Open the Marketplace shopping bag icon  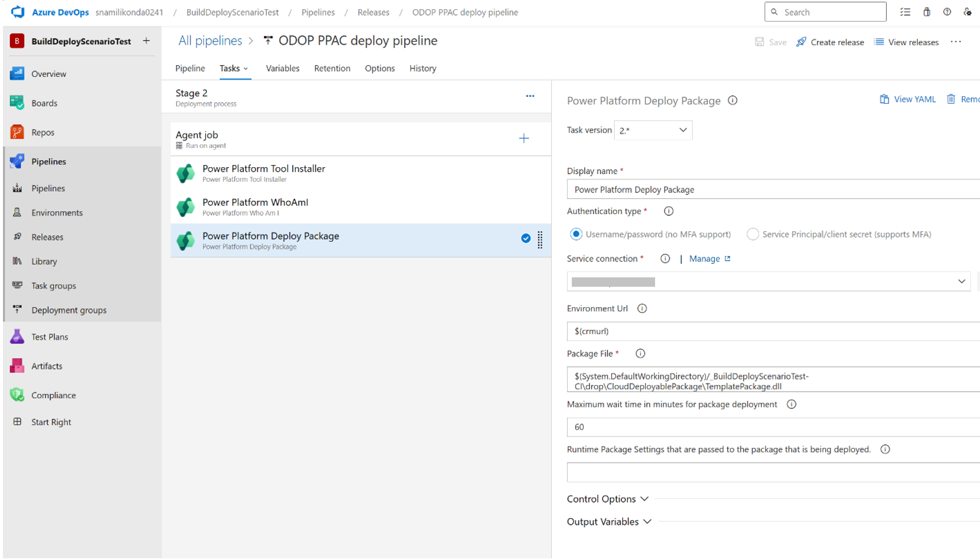927,12
